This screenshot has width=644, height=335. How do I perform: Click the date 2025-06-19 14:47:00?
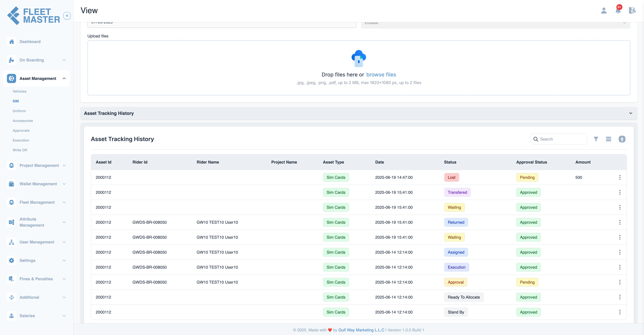point(394,177)
